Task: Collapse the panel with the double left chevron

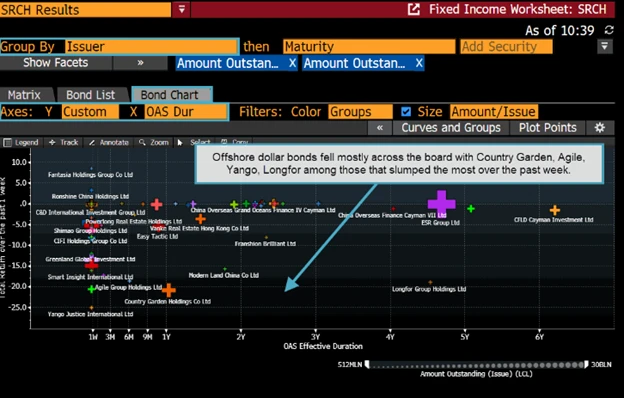Action: point(380,128)
